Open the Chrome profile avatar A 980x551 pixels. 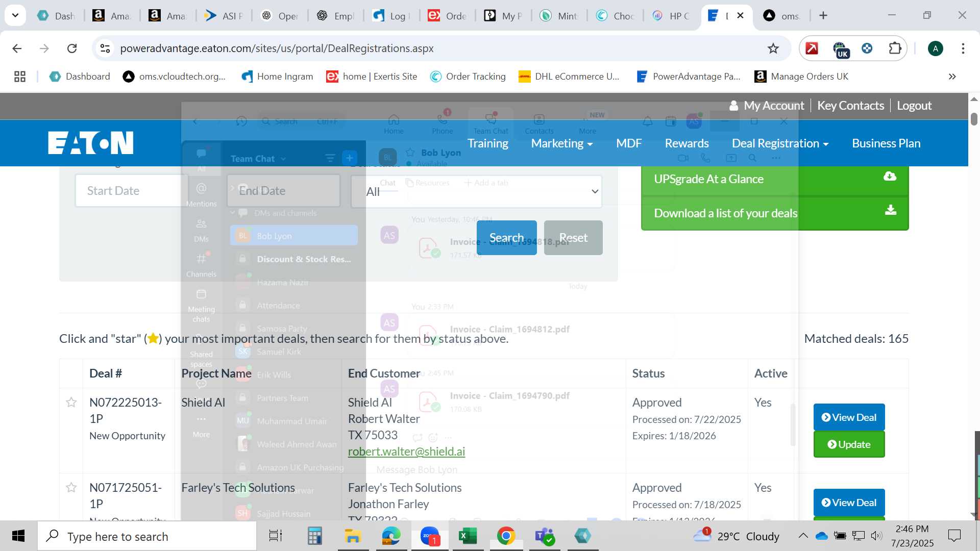pyautogui.click(x=935, y=48)
